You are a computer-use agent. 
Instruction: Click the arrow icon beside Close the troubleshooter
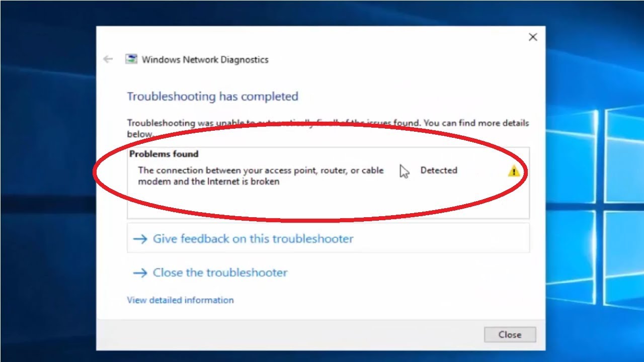click(140, 273)
